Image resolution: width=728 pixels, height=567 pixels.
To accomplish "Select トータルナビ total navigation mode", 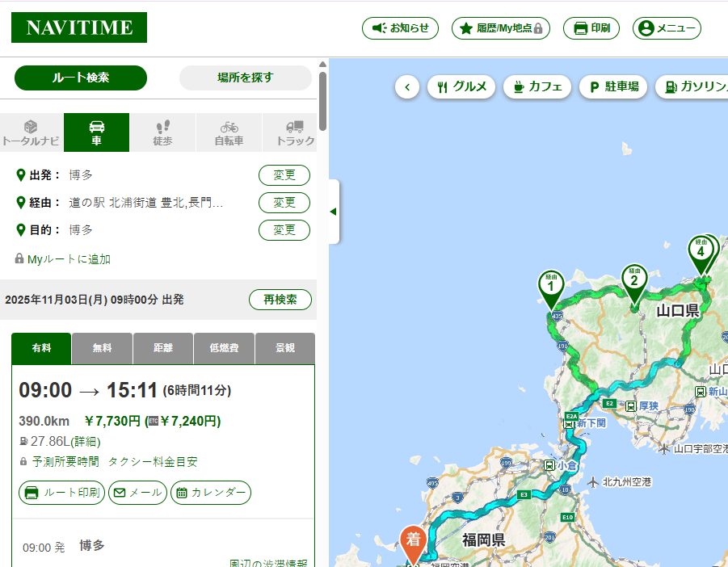I will [x=31, y=132].
